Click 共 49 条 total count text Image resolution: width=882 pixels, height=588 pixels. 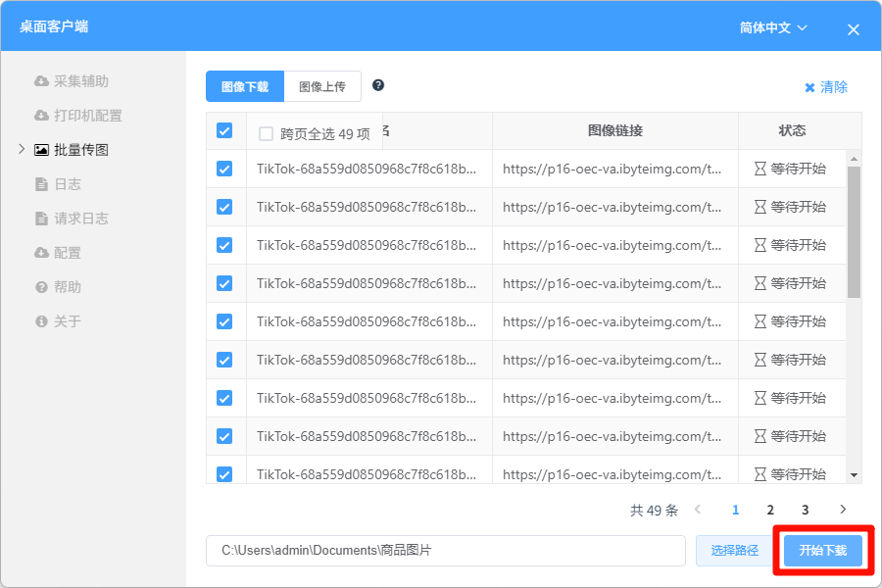[x=655, y=511]
